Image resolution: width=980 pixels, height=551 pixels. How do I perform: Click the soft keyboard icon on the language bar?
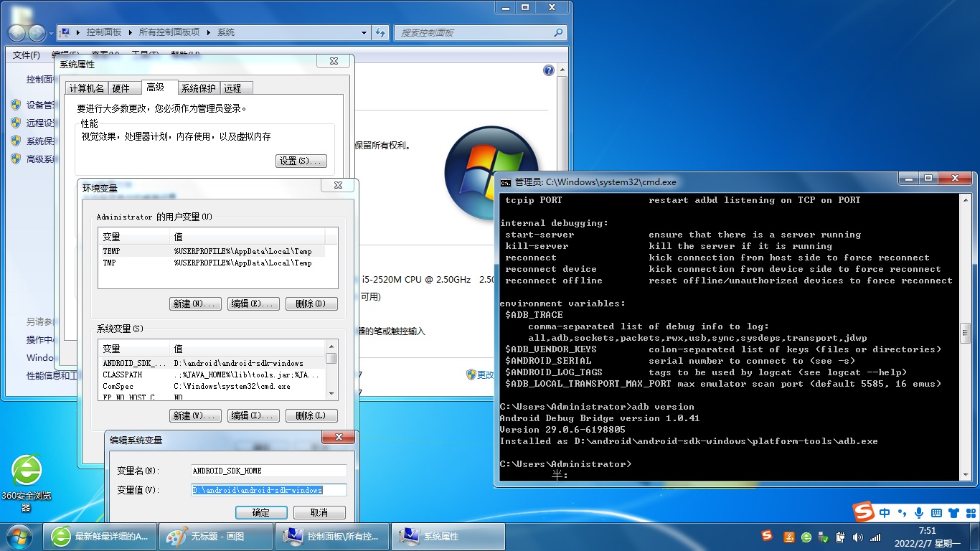pos(936,512)
